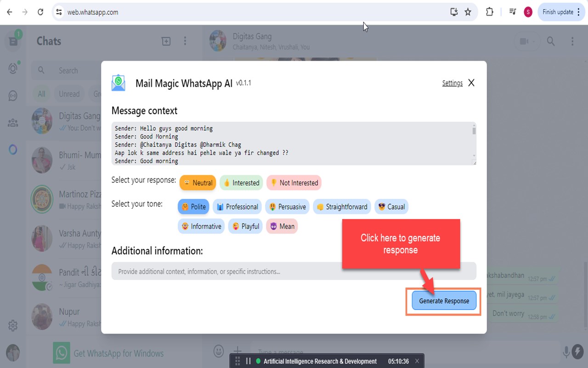Search within the Digitas Gang conversation
588x368 pixels.
(551, 41)
